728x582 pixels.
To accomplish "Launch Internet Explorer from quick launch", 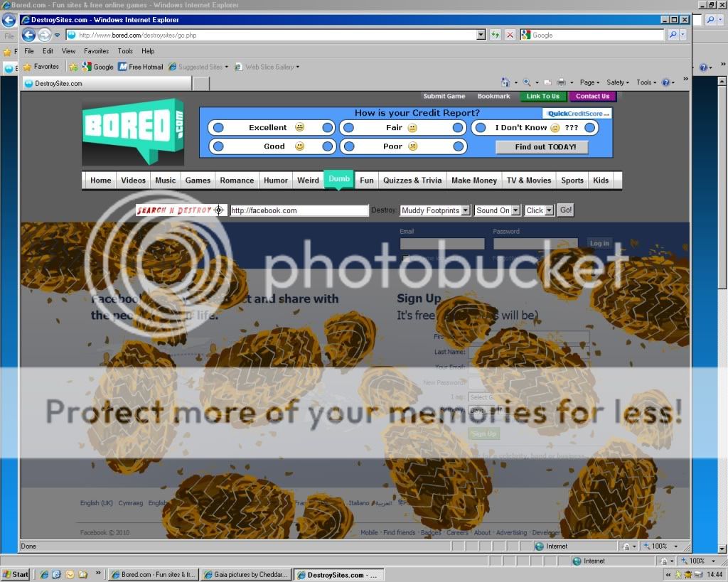I will 44,575.
